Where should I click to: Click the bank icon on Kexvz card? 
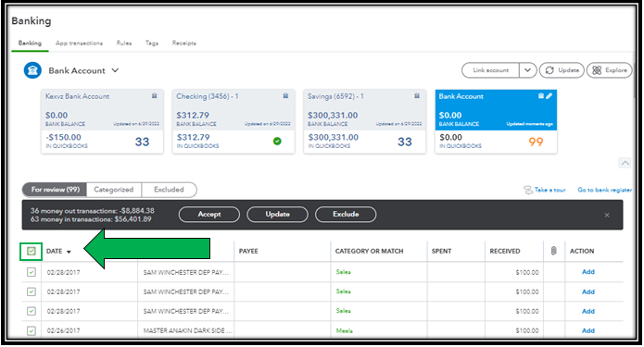click(155, 96)
